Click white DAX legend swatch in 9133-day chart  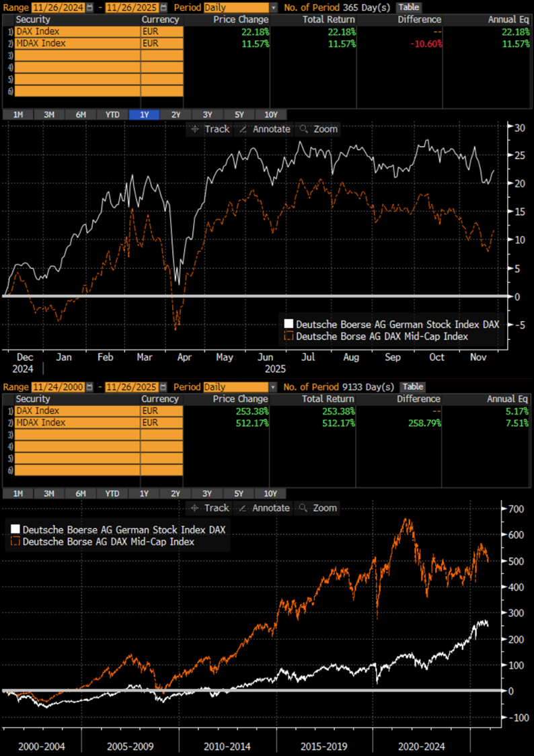pyautogui.click(x=16, y=530)
